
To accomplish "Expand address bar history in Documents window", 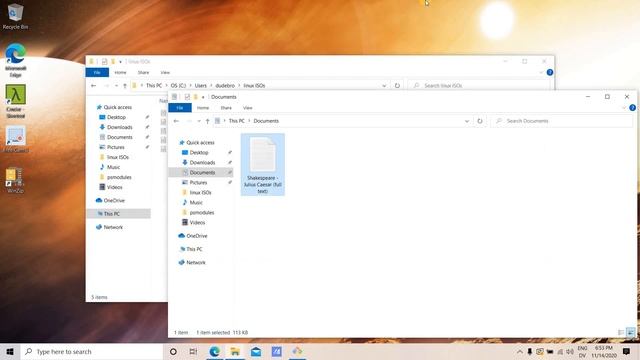I will click(467, 121).
